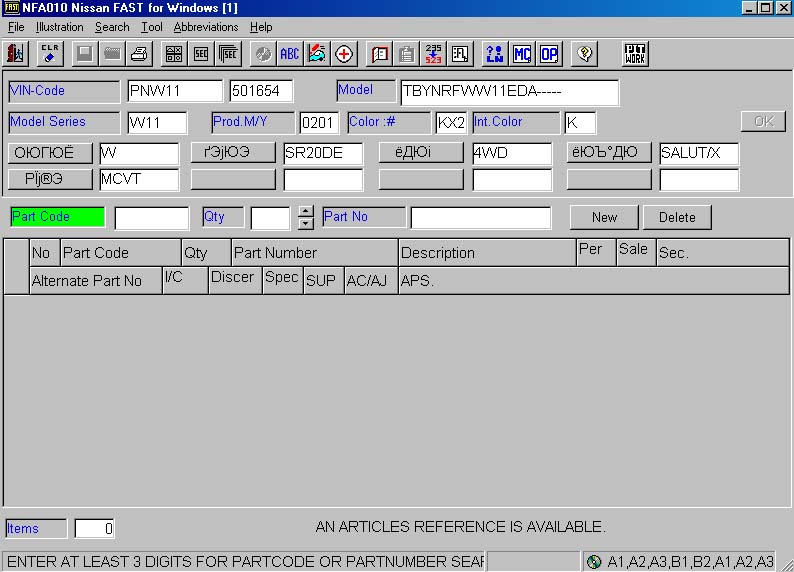This screenshot has height=572, width=794.
Task: Click the PIT WORK toolbar icon
Action: point(635,54)
